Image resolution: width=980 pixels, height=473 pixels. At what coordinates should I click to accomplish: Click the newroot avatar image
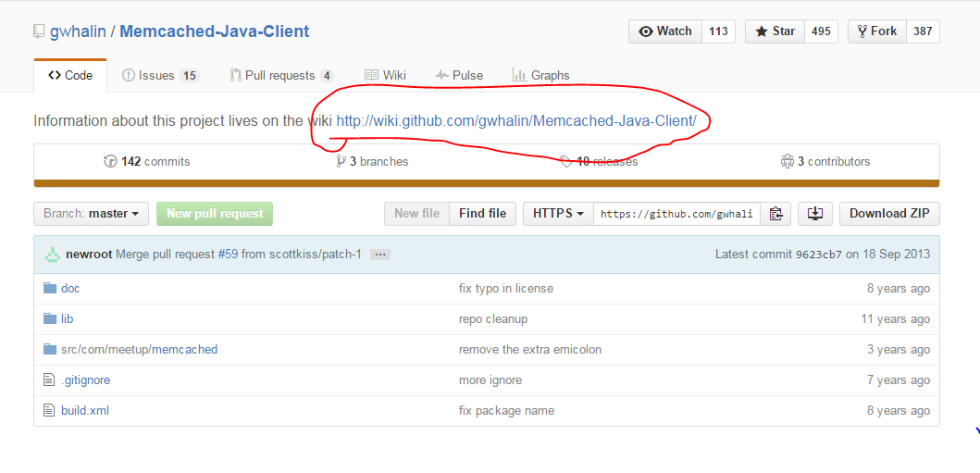click(x=52, y=255)
